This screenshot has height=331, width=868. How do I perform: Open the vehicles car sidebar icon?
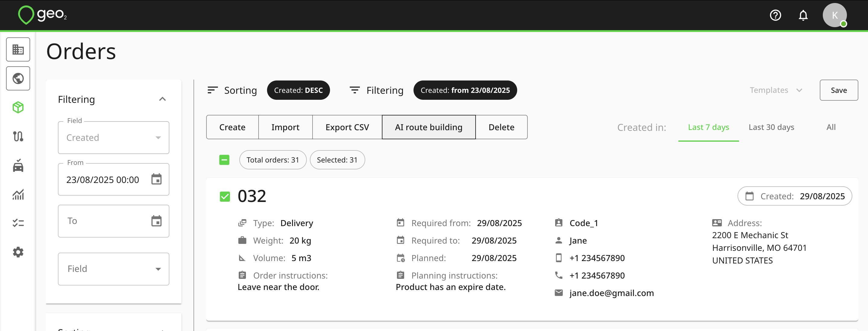pos(18,165)
